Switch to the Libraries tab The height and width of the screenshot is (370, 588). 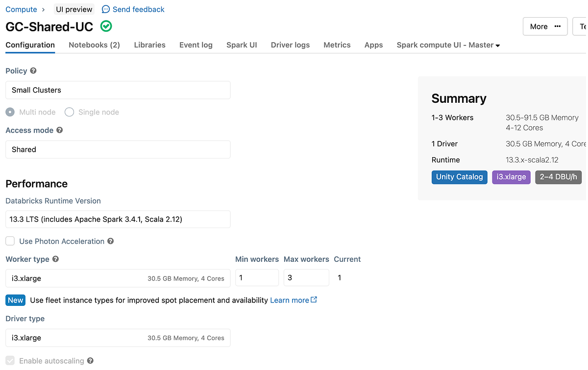tap(149, 45)
